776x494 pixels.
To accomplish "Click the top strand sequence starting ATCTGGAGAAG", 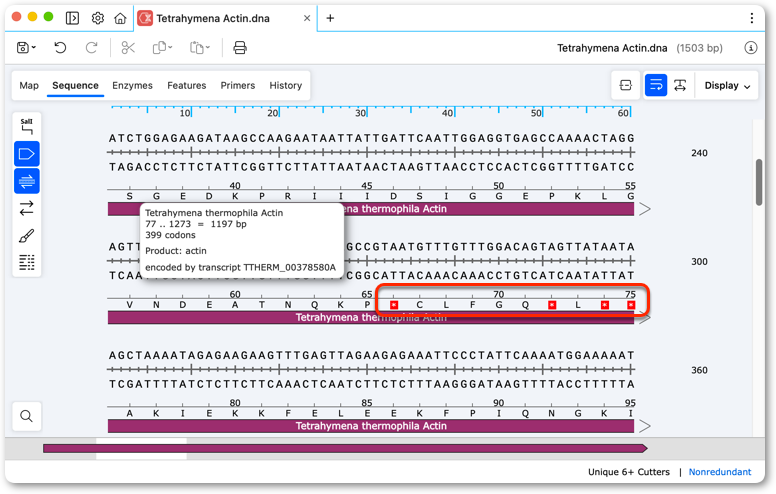I will 371,139.
